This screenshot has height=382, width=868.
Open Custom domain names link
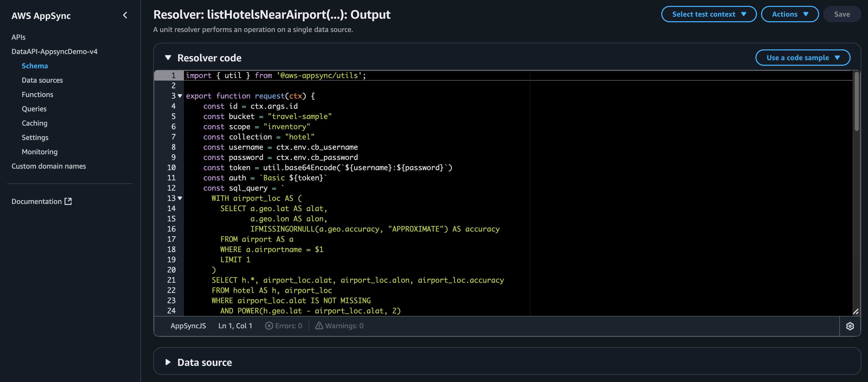[x=49, y=166]
